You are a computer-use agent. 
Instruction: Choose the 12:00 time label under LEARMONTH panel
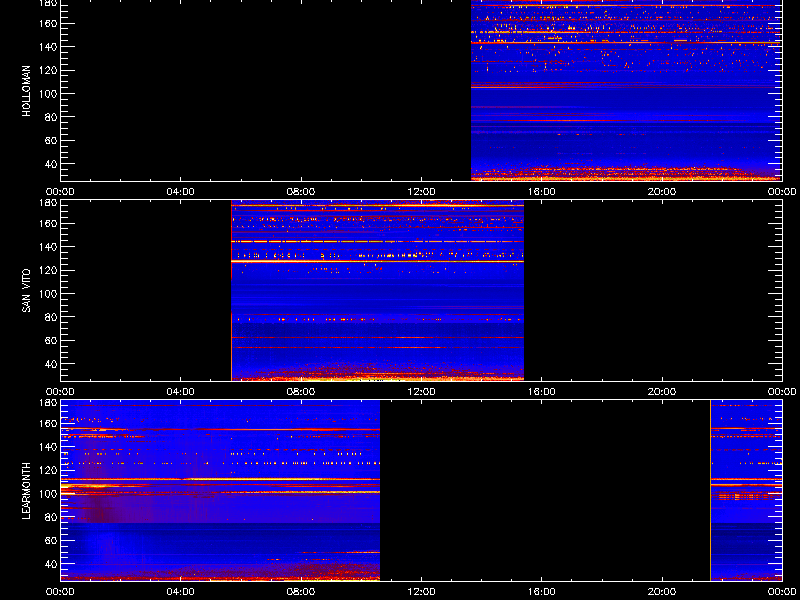coord(421,592)
